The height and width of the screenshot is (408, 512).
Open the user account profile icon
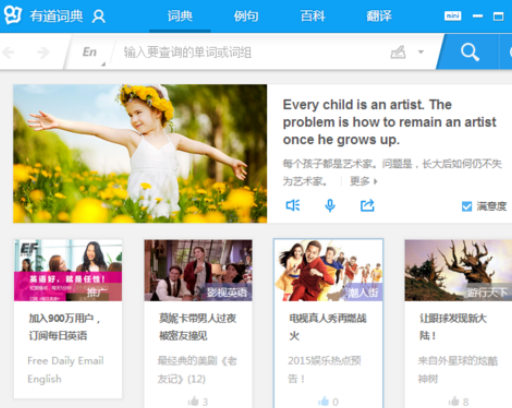[99, 16]
